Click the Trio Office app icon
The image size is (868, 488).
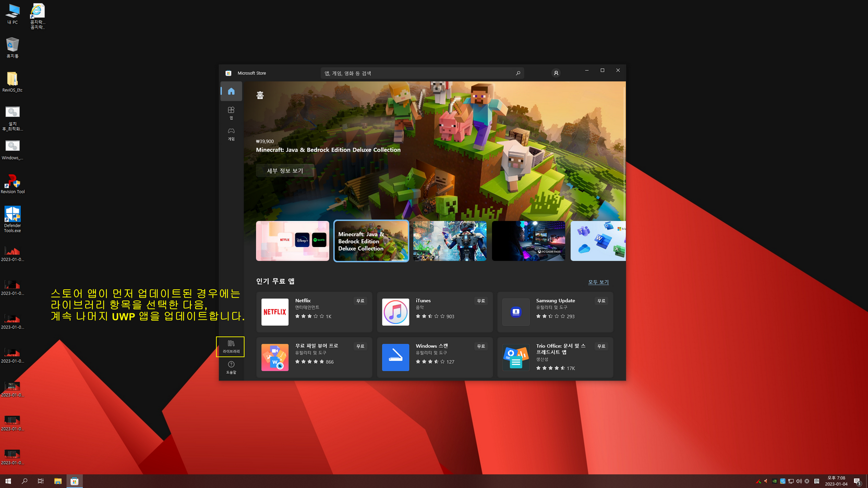pyautogui.click(x=516, y=357)
